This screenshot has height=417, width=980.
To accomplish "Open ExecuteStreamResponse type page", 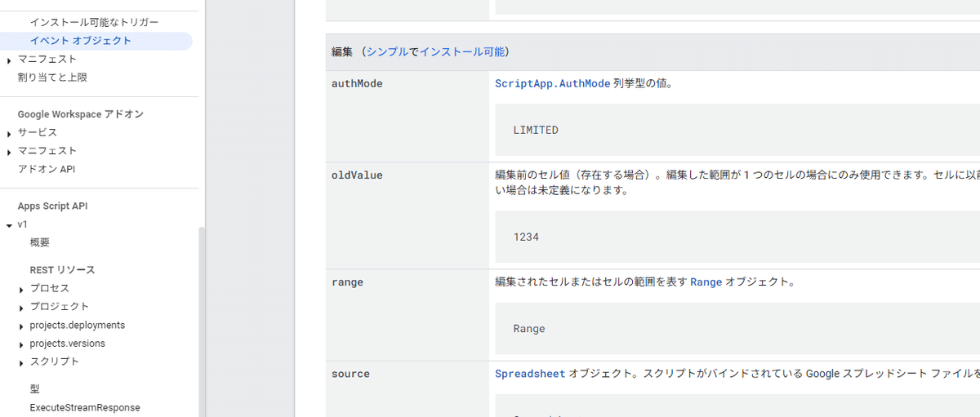I will [85, 407].
